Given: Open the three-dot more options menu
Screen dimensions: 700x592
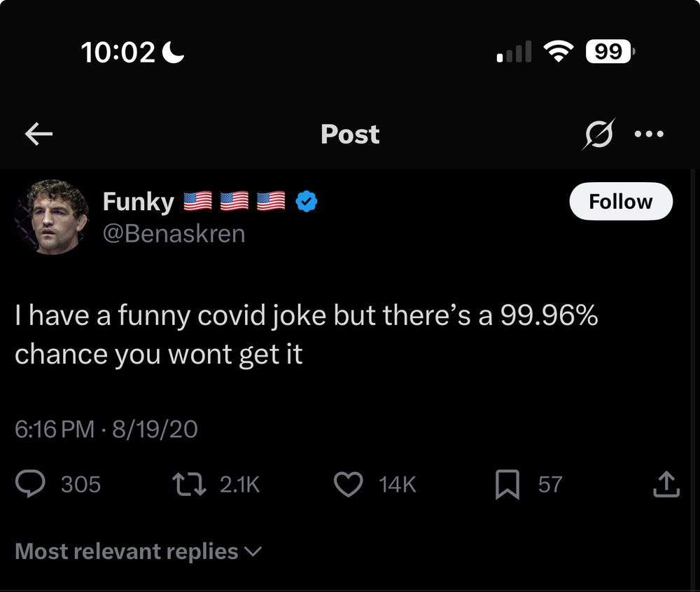Looking at the screenshot, I should [648, 134].
